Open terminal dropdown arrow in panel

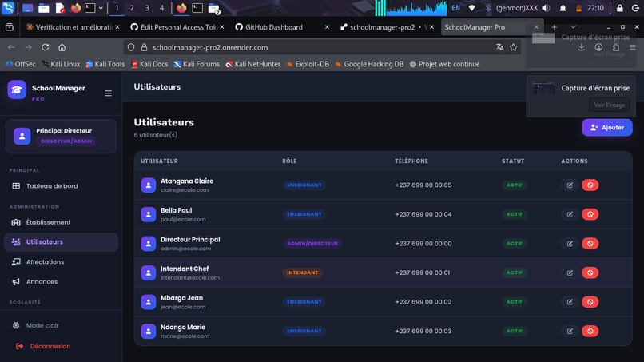(x=101, y=8)
